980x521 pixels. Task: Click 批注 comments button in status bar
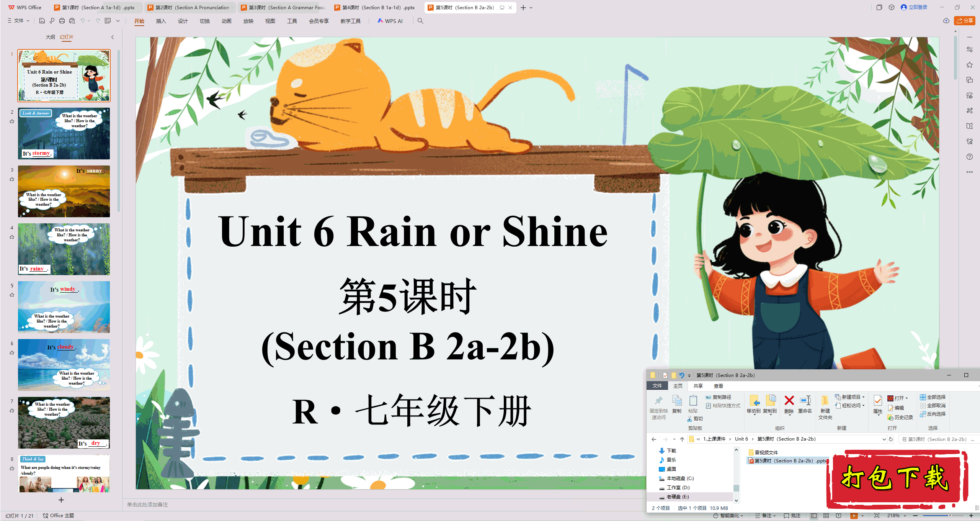click(792, 516)
